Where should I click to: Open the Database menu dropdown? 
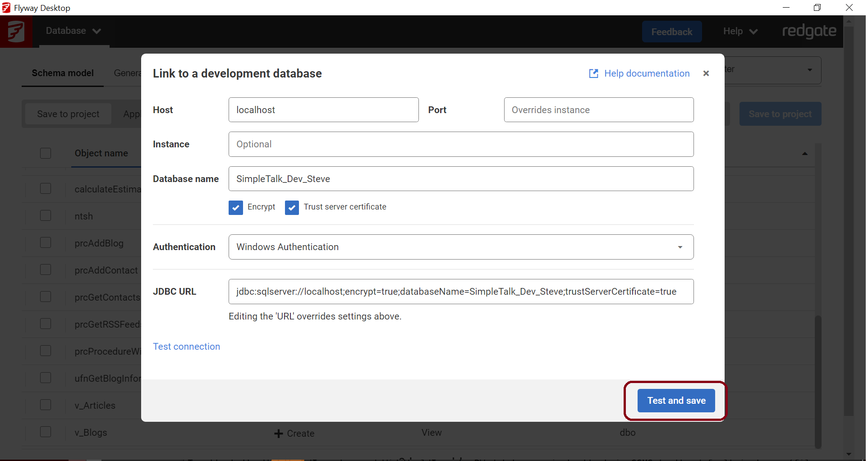click(73, 31)
